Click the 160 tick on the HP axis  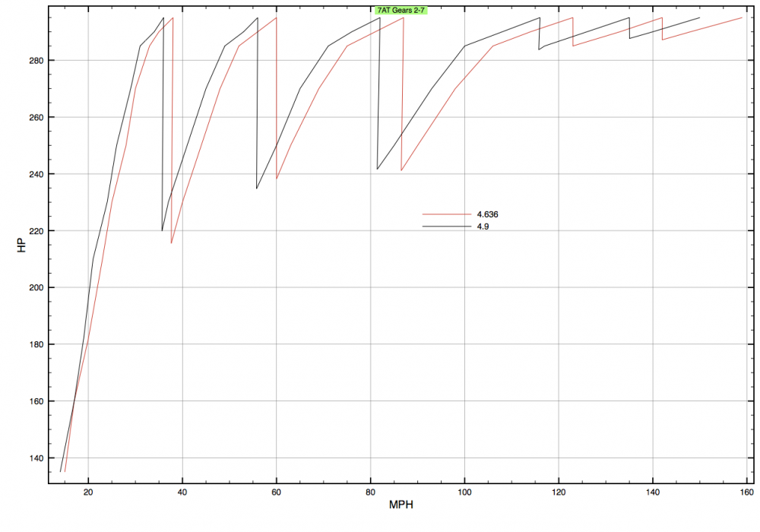point(36,401)
